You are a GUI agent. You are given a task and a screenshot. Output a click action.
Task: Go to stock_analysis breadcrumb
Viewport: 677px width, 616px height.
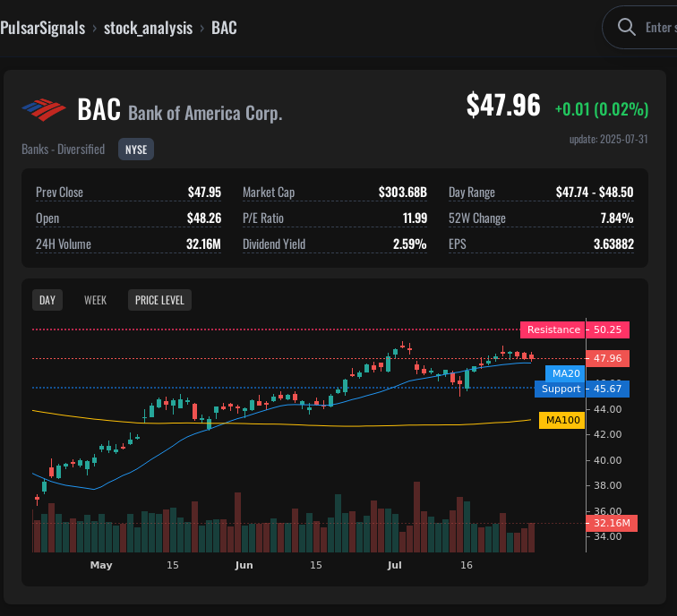point(148,28)
